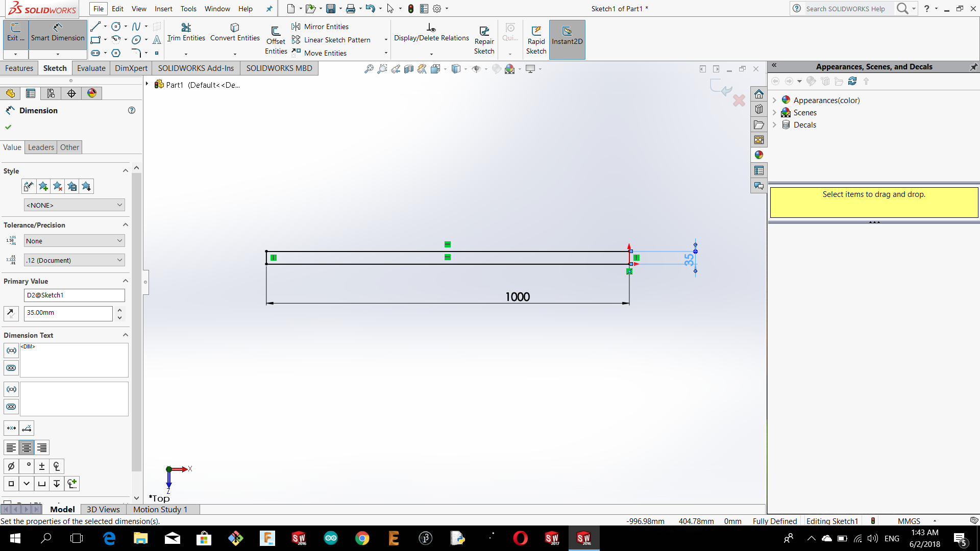
Task: Toggle the Center Dimension option
Action: [11, 428]
